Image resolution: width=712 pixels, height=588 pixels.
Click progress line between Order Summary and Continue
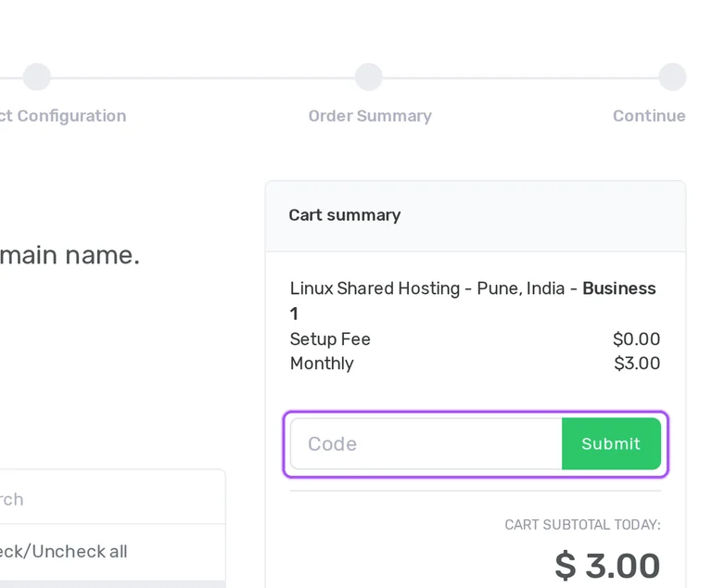(520, 78)
